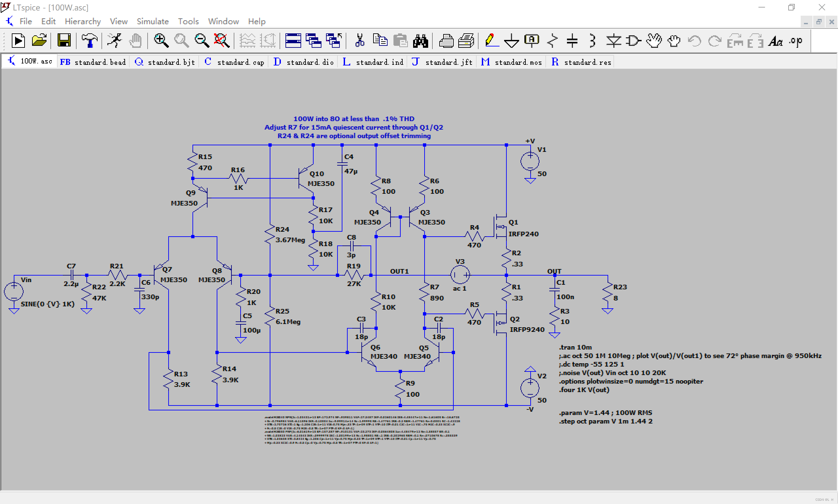The height and width of the screenshot is (504, 838).
Task: Click the Tile windows horizontally icon
Action: (x=293, y=41)
